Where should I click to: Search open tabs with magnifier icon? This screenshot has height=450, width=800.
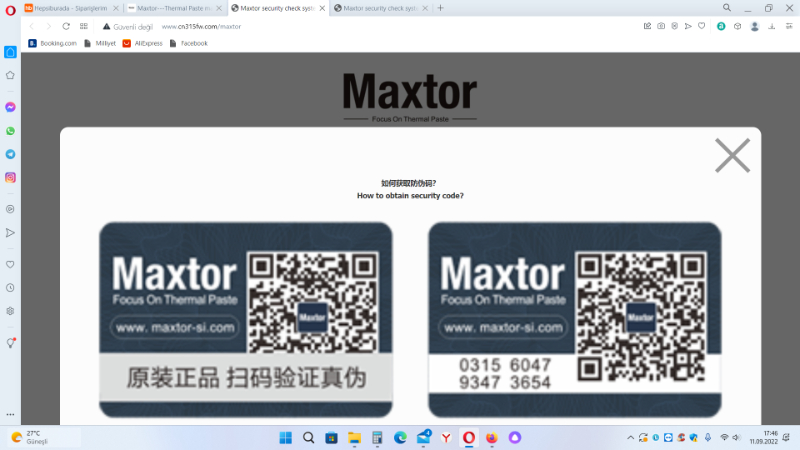(727, 8)
